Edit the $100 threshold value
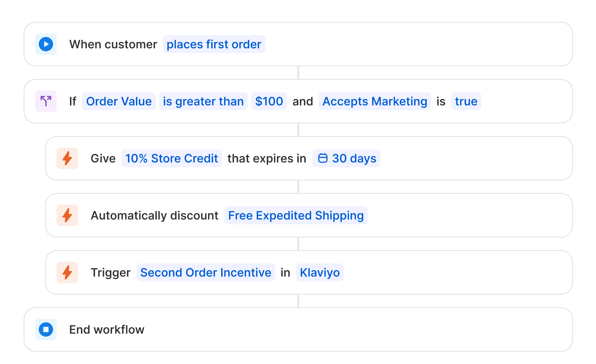The width and height of the screenshot is (596, 364). [x=269, y=101]
